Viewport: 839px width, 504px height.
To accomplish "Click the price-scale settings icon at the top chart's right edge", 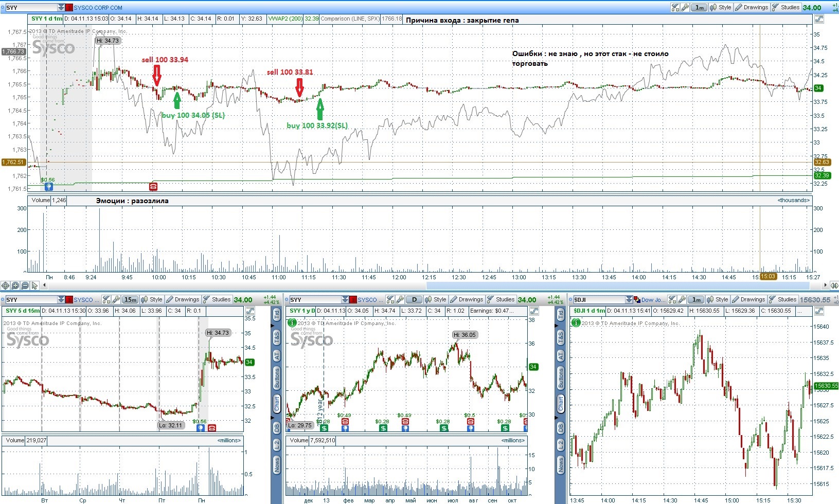I will click(x=819, y=19).
